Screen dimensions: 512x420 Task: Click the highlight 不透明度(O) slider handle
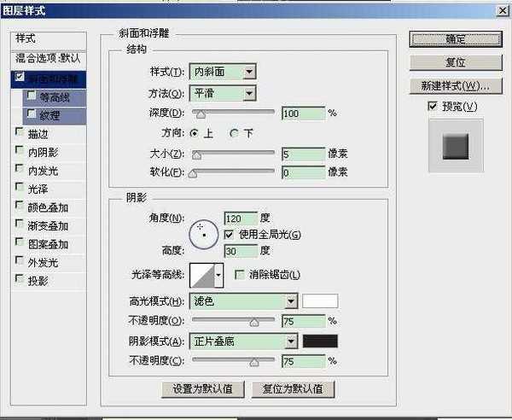[x=254, y=323]
